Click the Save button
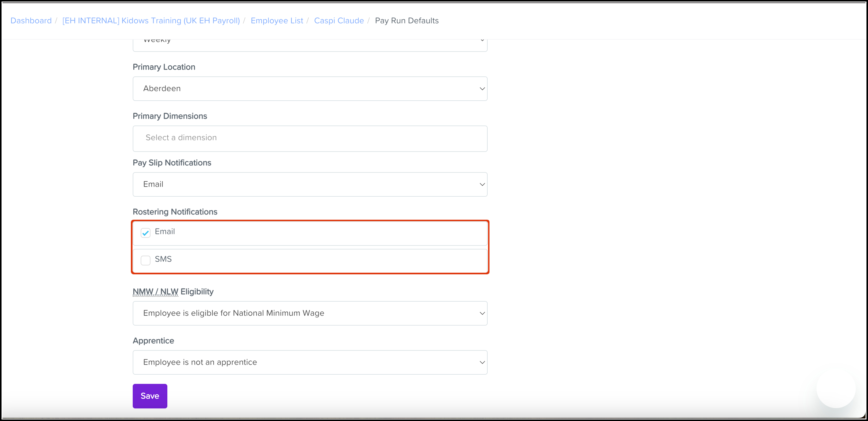Image resolution: width=868 pixels, height=421 pixels. 150,396
